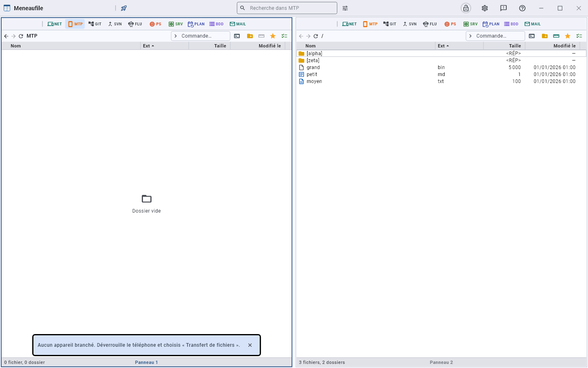588x368 pixels.
Task: Select the [alpha] folder row
Action: (441, 54)
